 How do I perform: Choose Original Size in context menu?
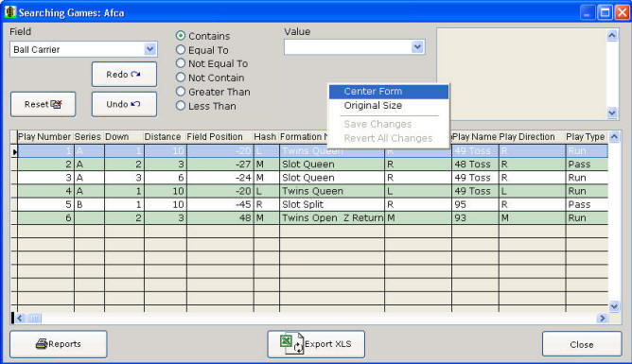click(x=389, y=106)
